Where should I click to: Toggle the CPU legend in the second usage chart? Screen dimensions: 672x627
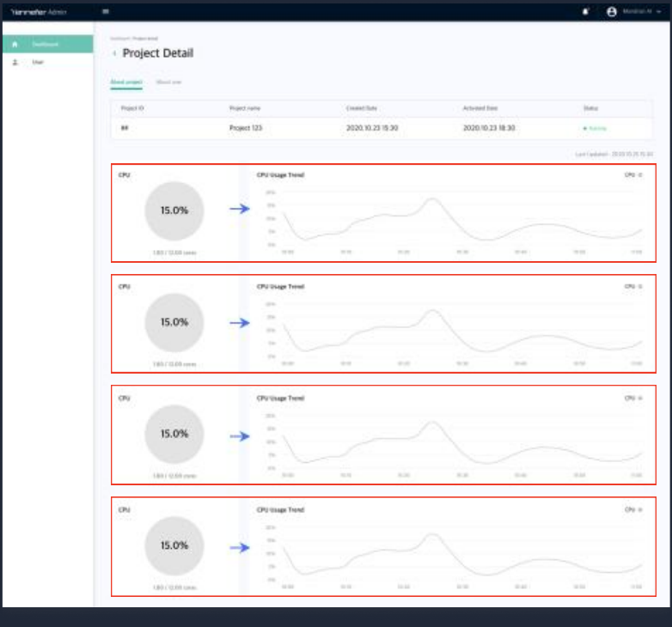tap(633, 287)
